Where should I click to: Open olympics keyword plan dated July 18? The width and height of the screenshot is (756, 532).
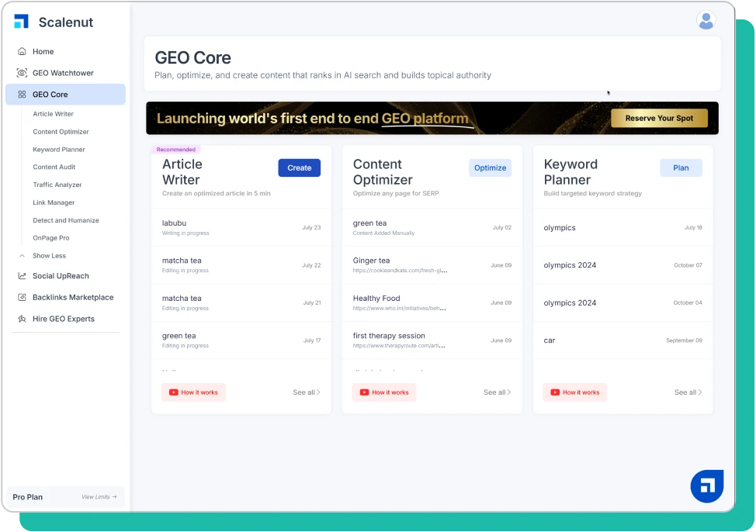(623, 227)
